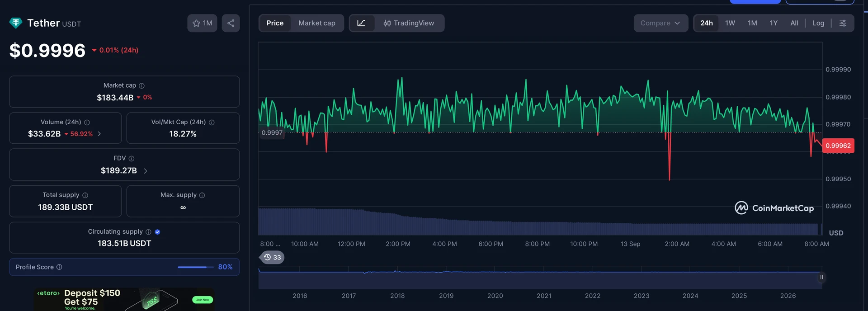Click the $189.27B FDV value
Viewport: 868px width, 311px height.
pos(118,170)
